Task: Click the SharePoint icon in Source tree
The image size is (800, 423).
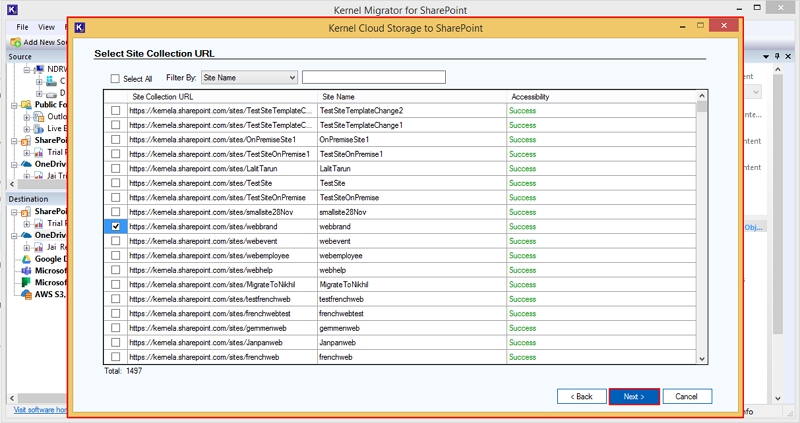Action: click(26, 140)
